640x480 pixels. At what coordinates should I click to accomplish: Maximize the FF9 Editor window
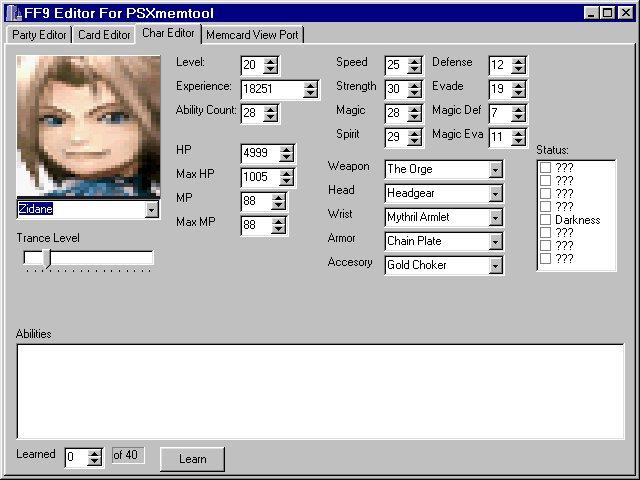click(607, 13)
